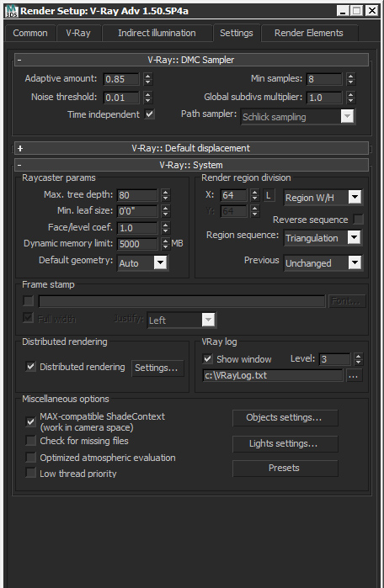Click the region X value field
The height and width of the screenshot is (588, 384).
(233, 195)
